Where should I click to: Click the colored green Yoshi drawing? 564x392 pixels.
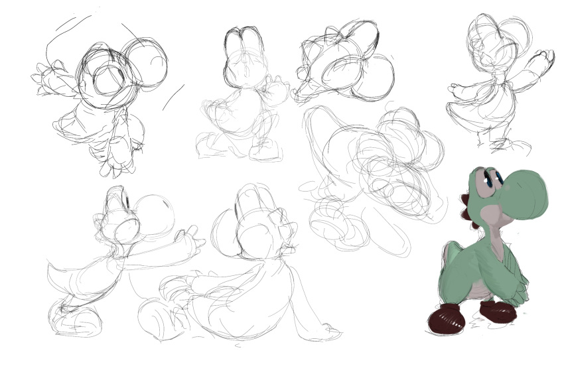(488, 250)
